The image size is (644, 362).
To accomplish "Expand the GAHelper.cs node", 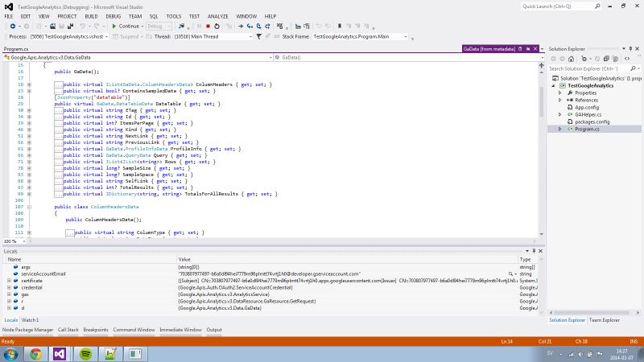I will [x=559, y=114].
